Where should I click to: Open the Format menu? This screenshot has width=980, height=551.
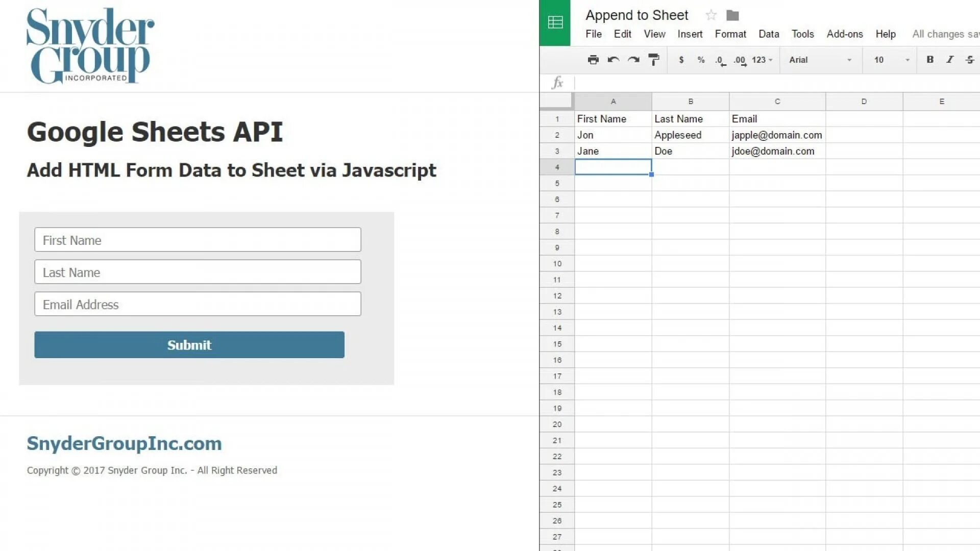tap(730, 34)
